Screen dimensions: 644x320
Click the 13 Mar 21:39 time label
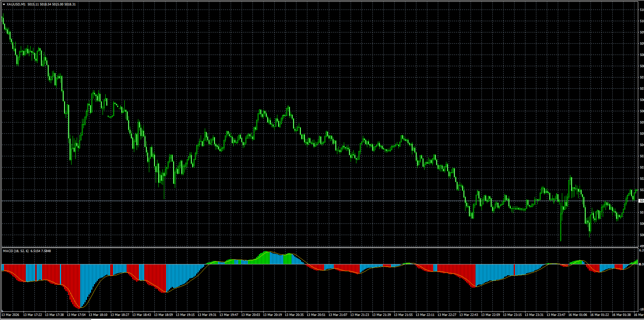(x=381, y=315)
